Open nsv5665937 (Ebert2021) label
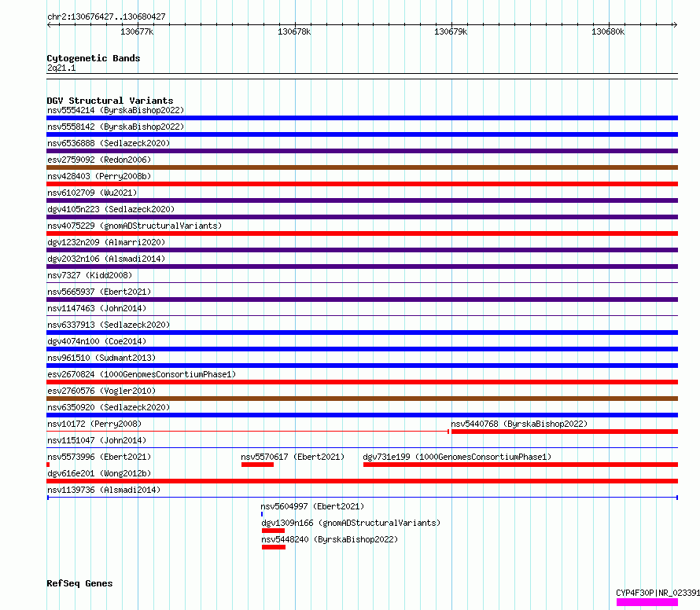700x610 pixels. [x=99, y=292]
